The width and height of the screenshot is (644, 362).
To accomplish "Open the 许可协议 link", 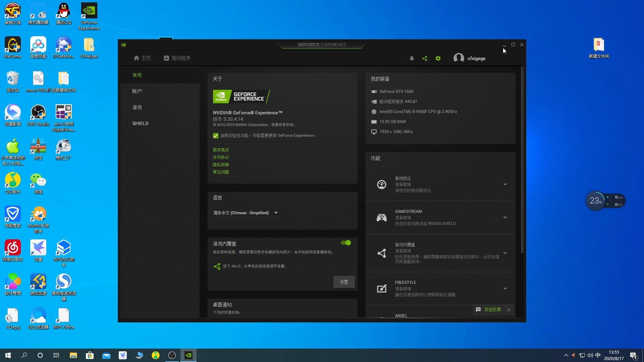I will (221, 157).
